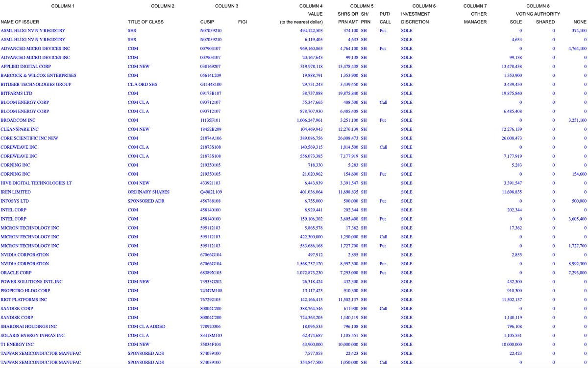The image size is (588, 368).
Task: Select the CUSIP value 11135F101
Action: pos(210,120)
